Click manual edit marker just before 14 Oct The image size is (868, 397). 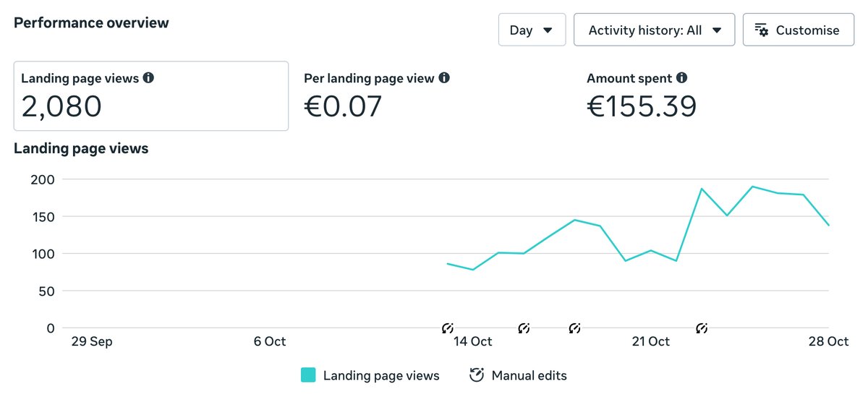pyautogui.click(x=448, y=328)
